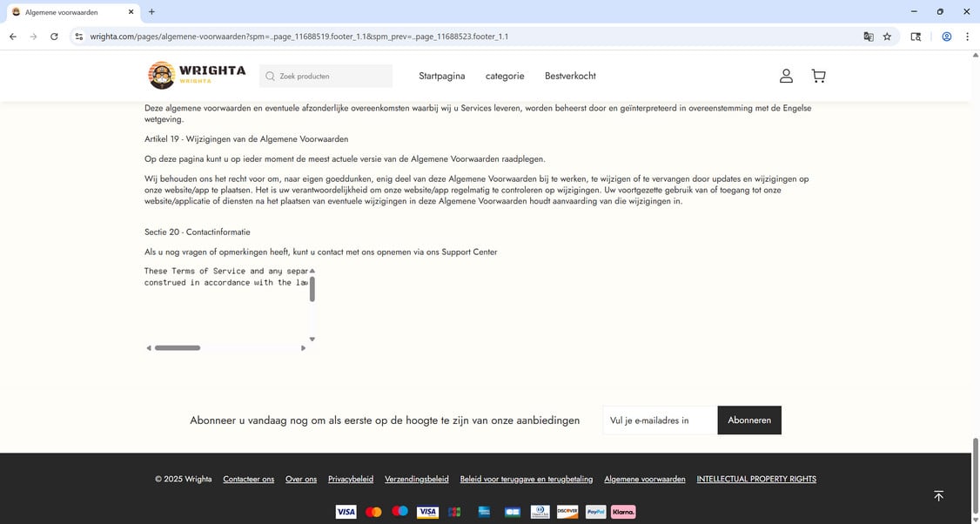The image size is (980, 524).
Task: Select the Klarna payment icon
Action: (622, 512)
